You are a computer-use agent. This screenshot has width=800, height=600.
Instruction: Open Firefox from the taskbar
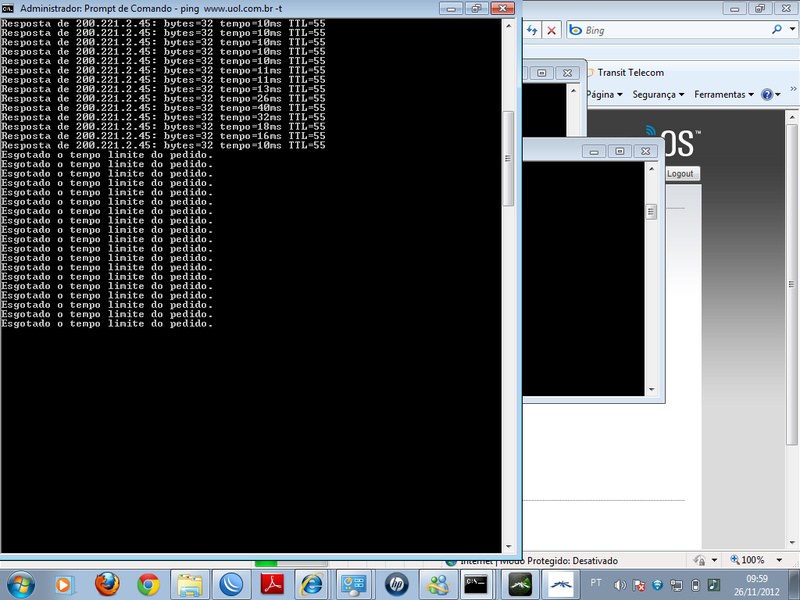(x=107, y=585)
